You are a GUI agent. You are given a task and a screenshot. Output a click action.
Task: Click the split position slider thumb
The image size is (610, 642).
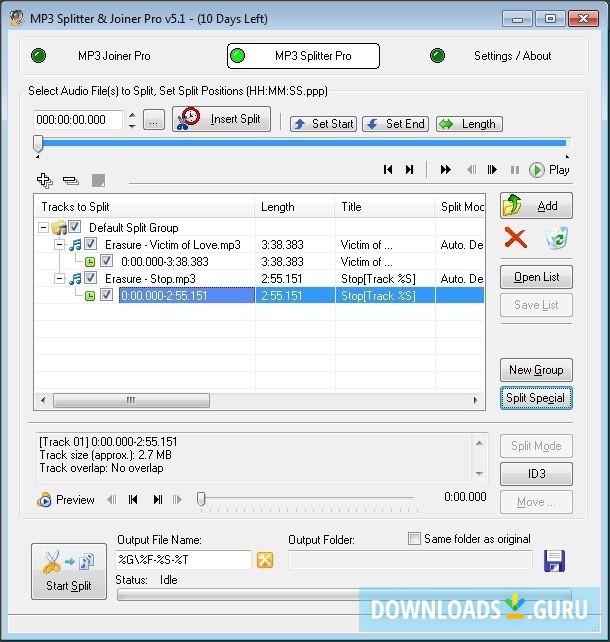coord(38,144)
